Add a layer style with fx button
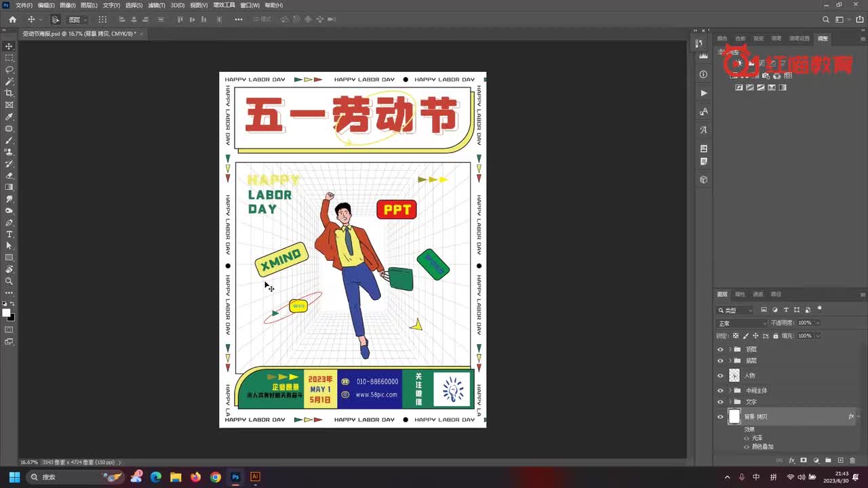Viewport: 868px width, 488px height. (791, 461)
